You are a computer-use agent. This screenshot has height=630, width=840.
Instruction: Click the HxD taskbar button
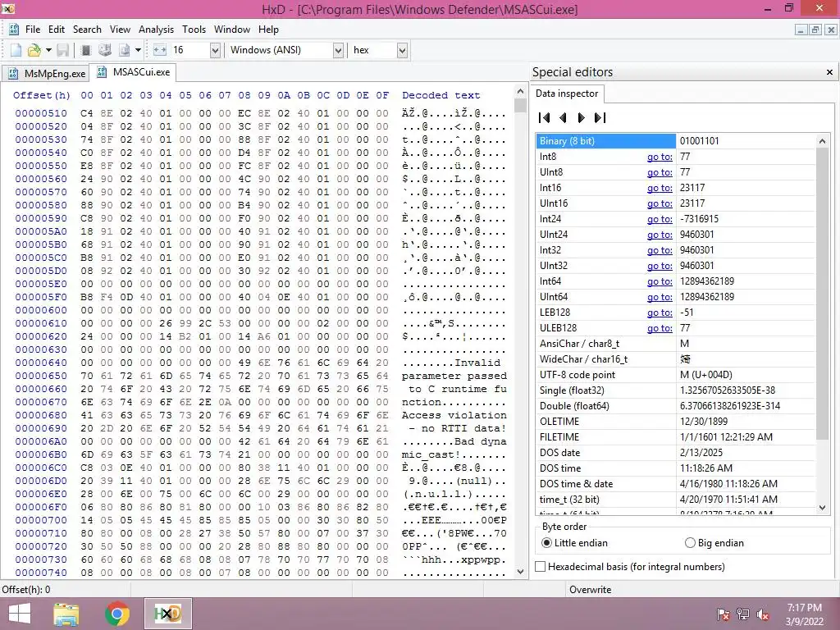pyautogui.click(x=167, y=614)
